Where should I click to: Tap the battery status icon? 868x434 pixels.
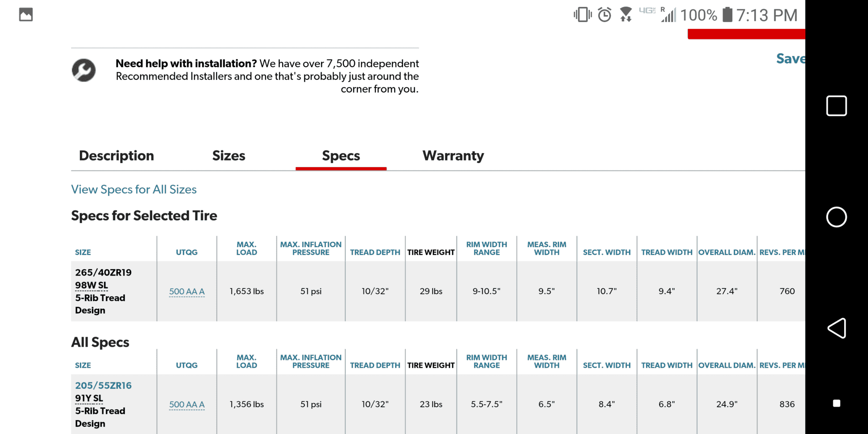tap(727, 15)
